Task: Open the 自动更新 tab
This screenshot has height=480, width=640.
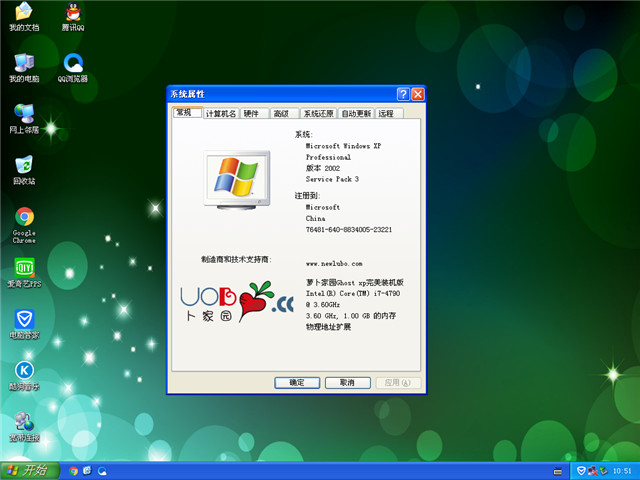Action: (356, 113)
